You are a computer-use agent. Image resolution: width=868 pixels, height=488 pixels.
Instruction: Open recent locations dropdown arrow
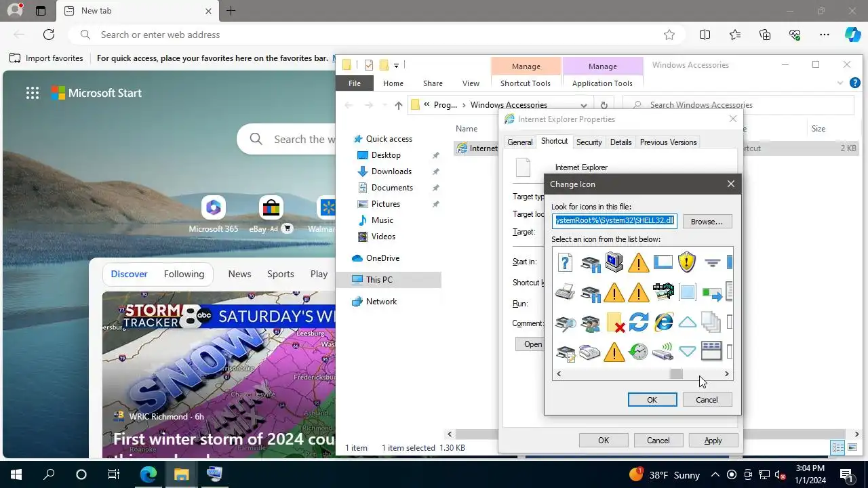[384, 105]
